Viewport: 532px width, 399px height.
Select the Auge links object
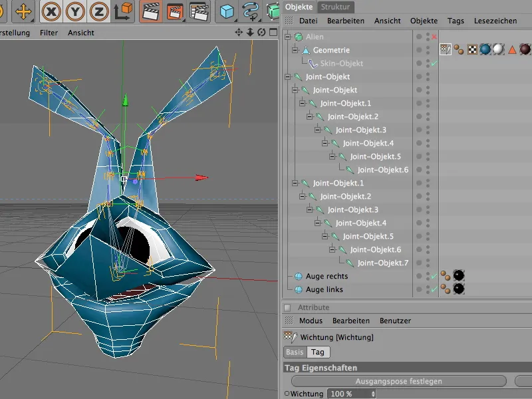(x=324, y=289)
